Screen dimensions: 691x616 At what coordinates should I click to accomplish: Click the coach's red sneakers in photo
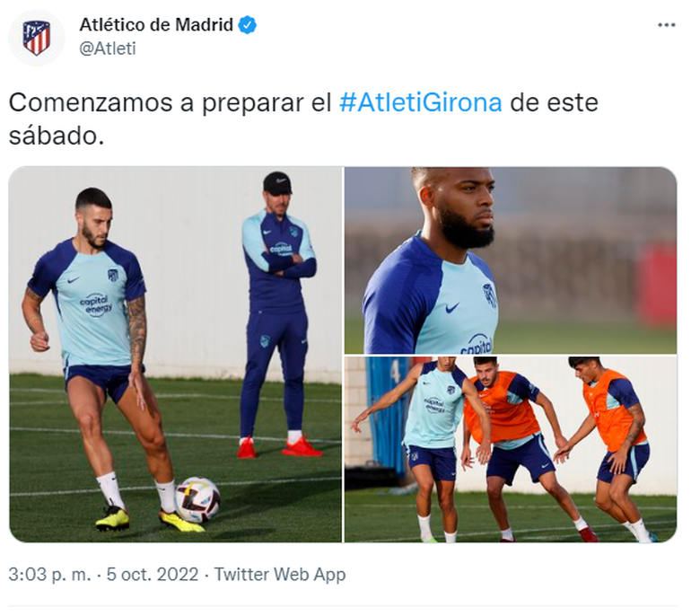279,447
